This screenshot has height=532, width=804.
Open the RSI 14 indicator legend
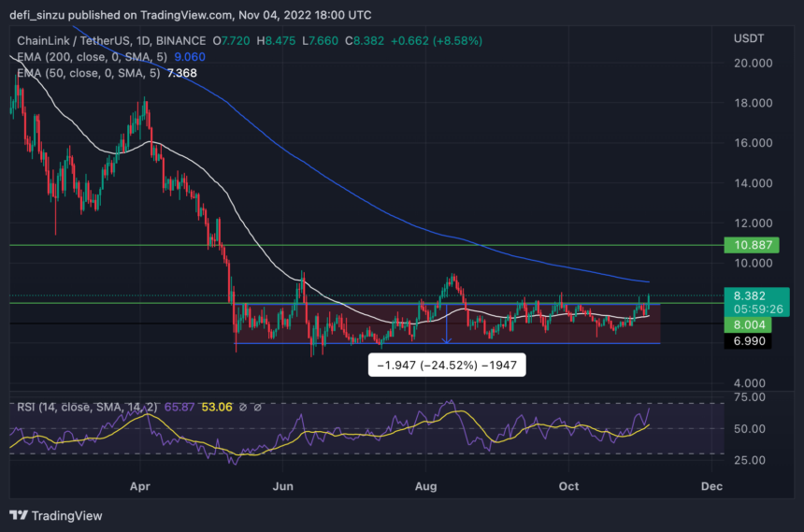[87, 408]
